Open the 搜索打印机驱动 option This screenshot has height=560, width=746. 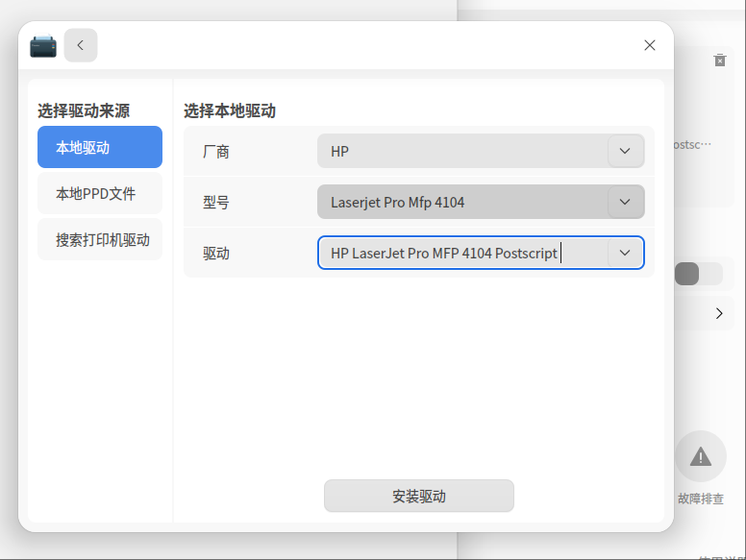(x=100, y=239)
